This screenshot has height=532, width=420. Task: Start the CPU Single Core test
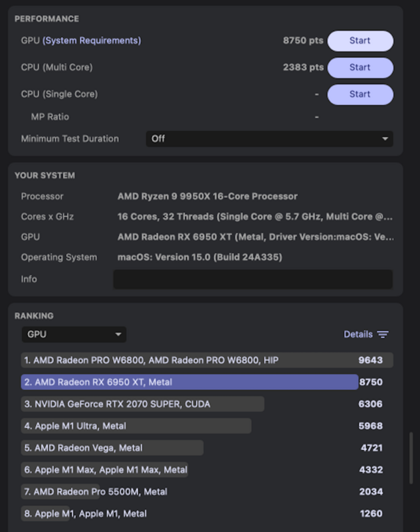click(360, 94)
